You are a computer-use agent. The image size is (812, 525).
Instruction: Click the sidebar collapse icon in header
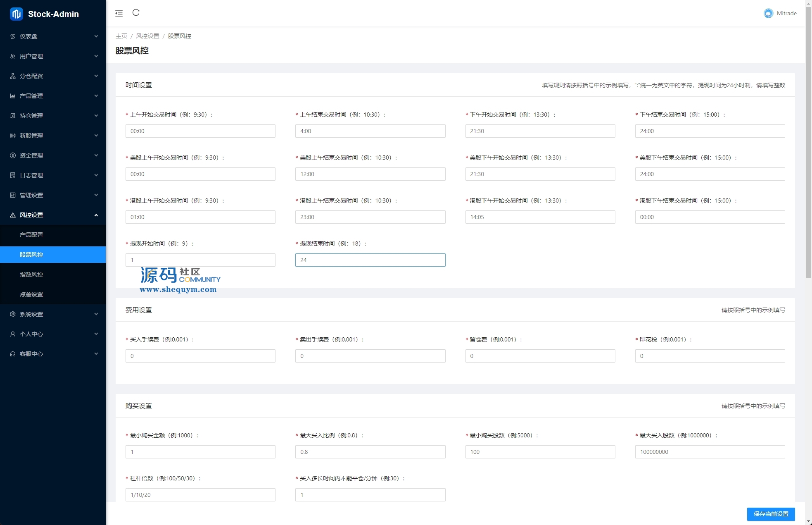click(119, 13)
